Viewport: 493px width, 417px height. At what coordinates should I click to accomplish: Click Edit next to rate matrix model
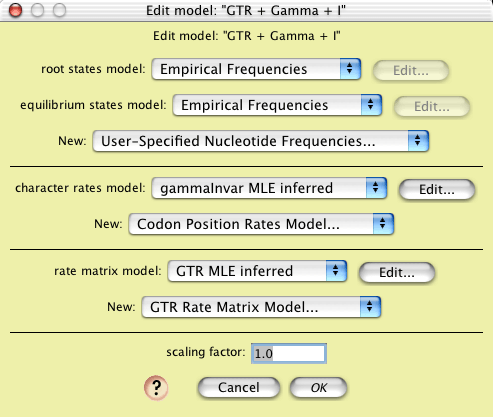(397, 273)
